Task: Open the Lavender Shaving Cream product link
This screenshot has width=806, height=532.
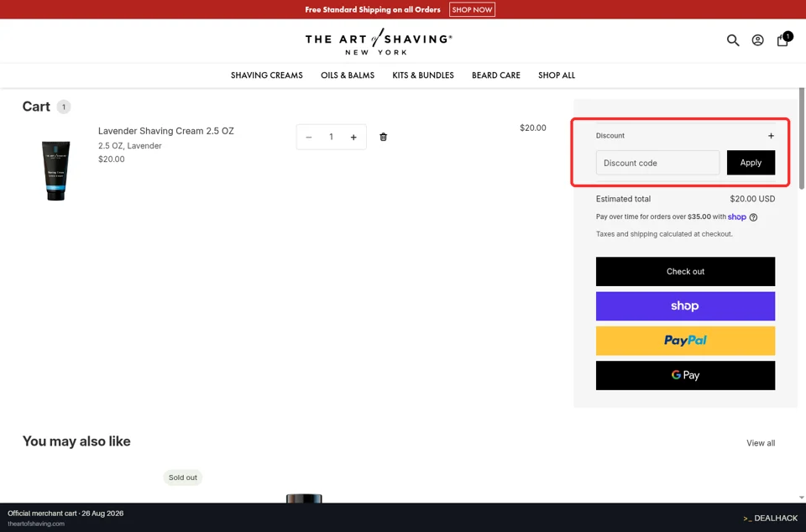Action: click(x=166, y=131)
